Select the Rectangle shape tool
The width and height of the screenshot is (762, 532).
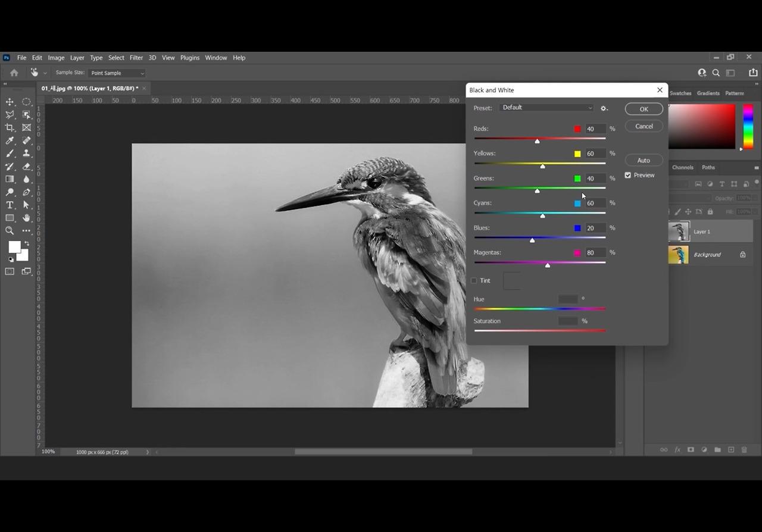(10, 218)
